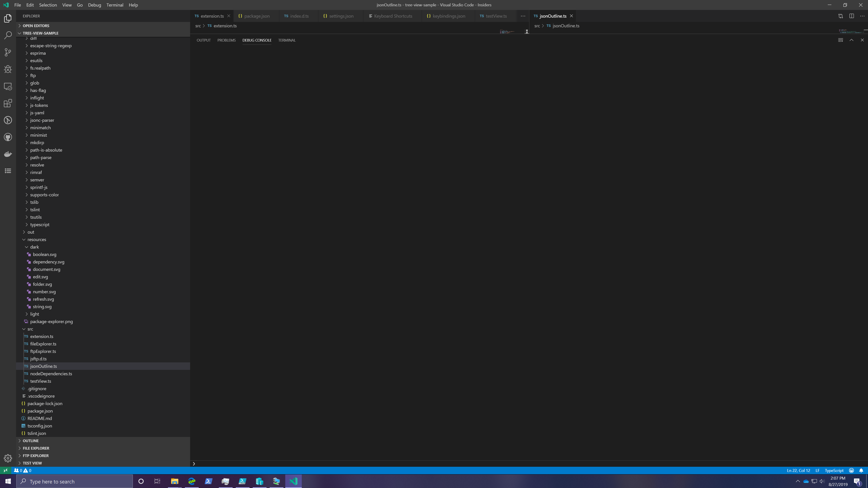Open refresh.svg in the dark folder

[103, 299]
